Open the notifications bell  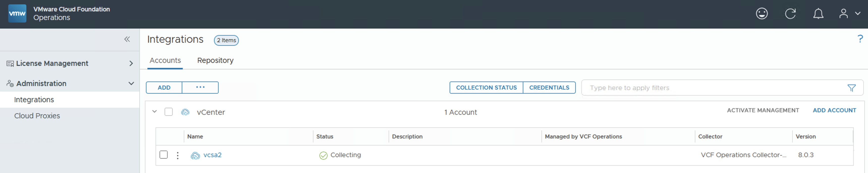point(818,14)
